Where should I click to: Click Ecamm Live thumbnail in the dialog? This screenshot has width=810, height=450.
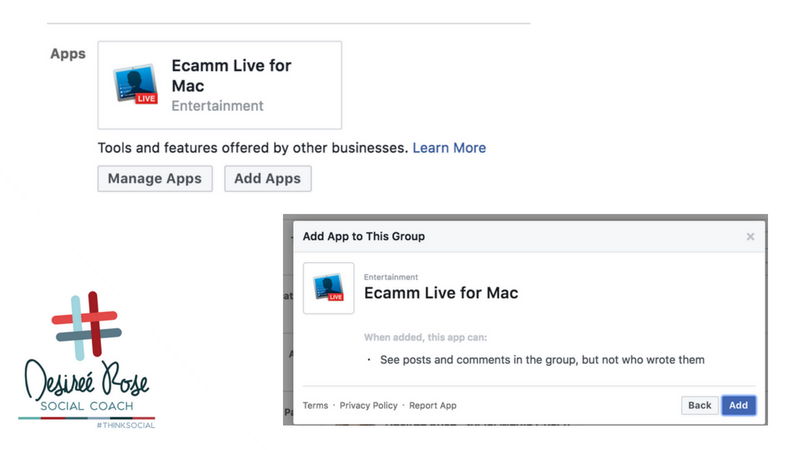329,288
